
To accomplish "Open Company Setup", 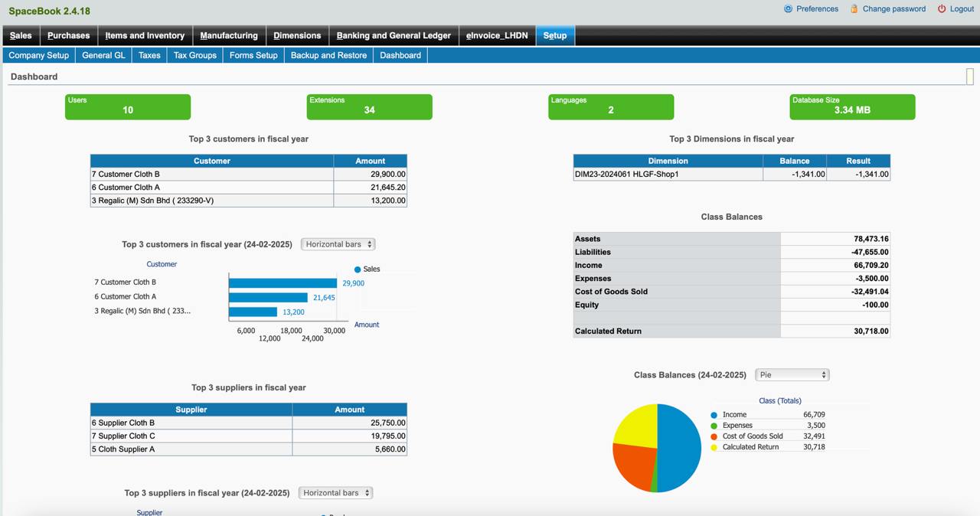I will point(38,55).
